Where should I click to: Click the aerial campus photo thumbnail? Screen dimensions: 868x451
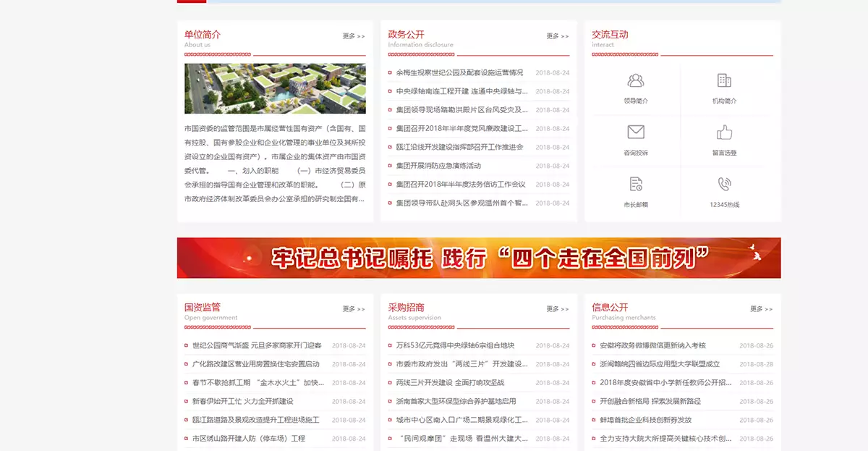click(x=275, y=88)
